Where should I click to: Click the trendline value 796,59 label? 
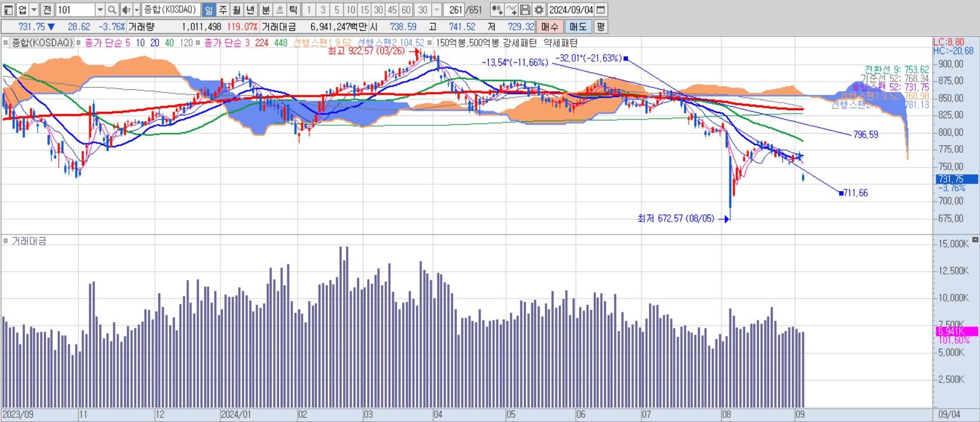point(866,135)
